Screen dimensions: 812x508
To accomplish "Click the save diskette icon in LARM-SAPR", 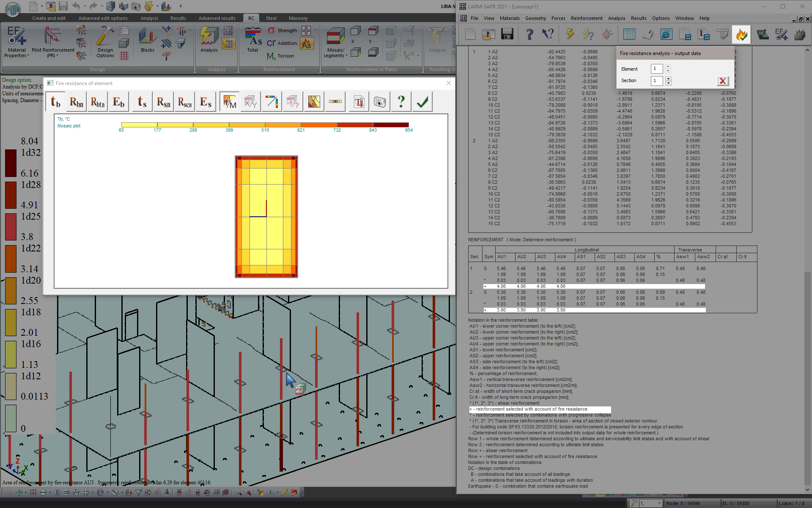I will [507, 35].
